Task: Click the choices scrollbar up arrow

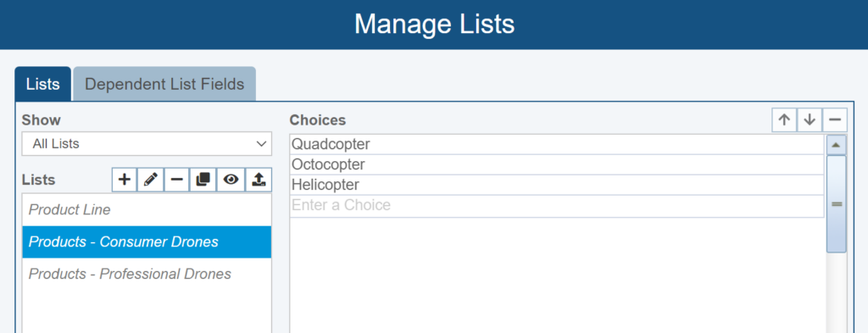Action: 836,145
